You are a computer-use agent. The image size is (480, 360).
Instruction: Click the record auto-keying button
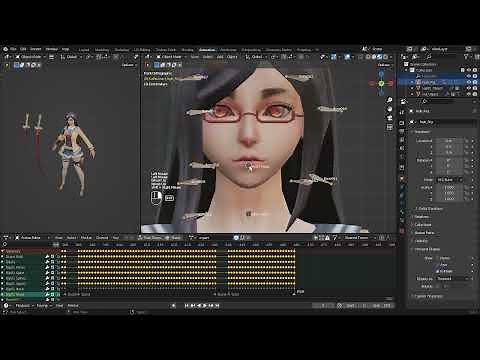click(x=173, y=305)
